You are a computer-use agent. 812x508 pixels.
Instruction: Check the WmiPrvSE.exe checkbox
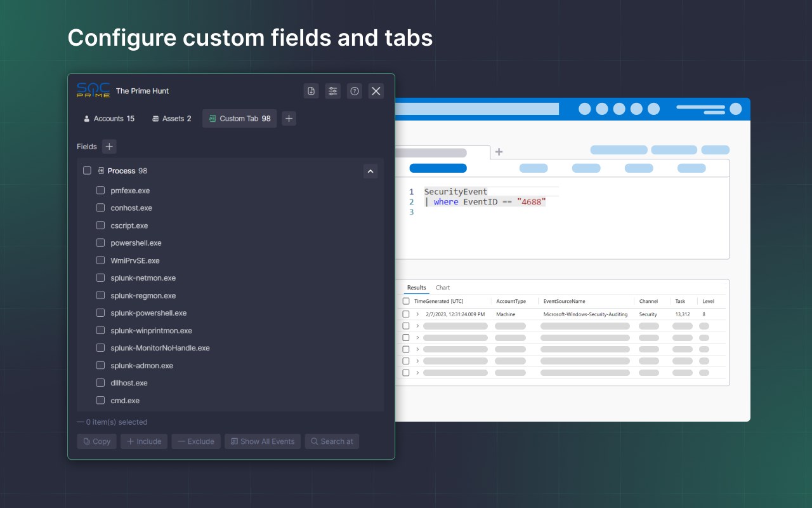100,260
